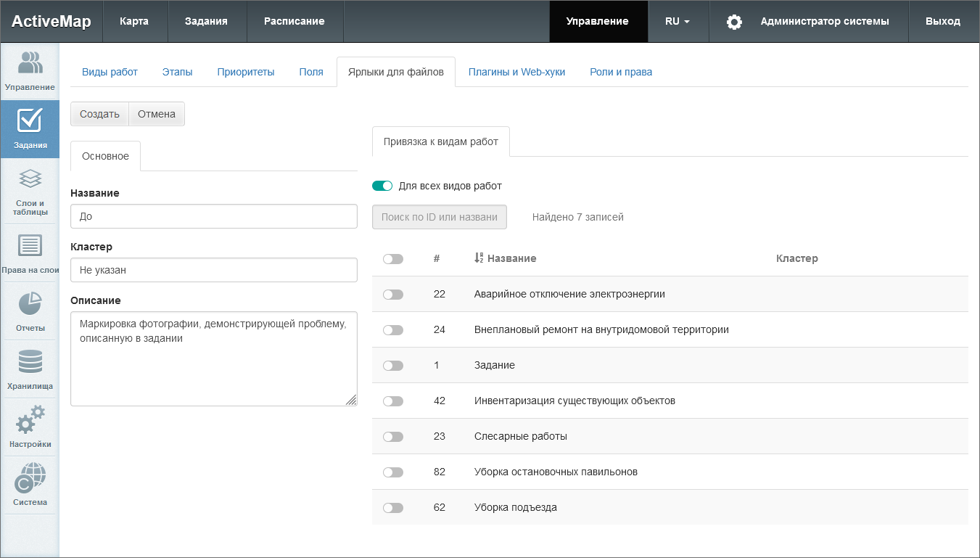Select the Задания checkbox sidebar icon
980x558 pixels.
point(30,121)
